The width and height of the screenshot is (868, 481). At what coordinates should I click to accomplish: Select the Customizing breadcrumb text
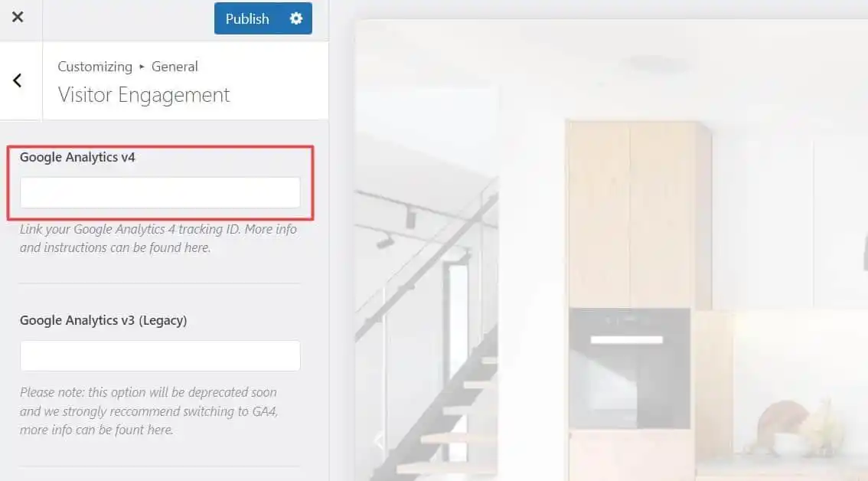(95, 67)
